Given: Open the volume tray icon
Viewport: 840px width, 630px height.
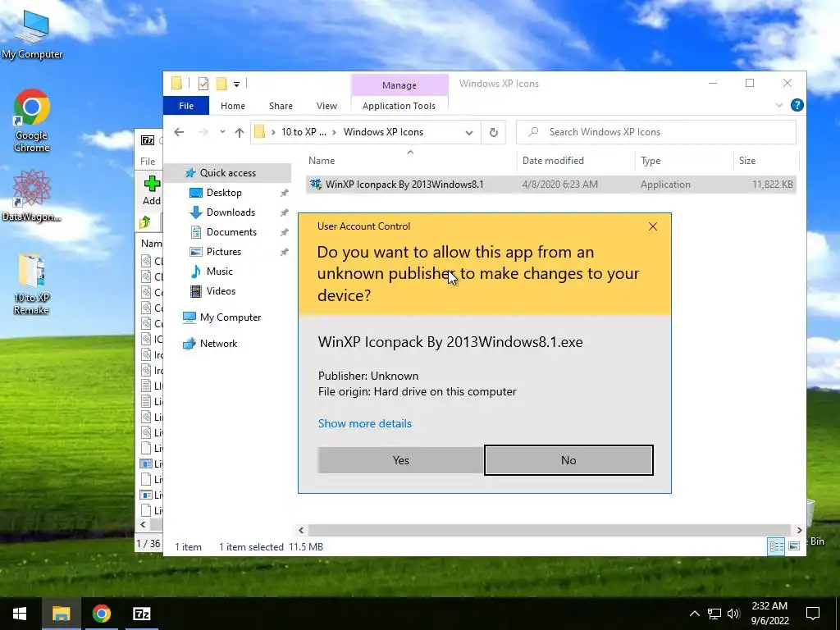Looking at the screenshot, I should click(x=733, y=614).
